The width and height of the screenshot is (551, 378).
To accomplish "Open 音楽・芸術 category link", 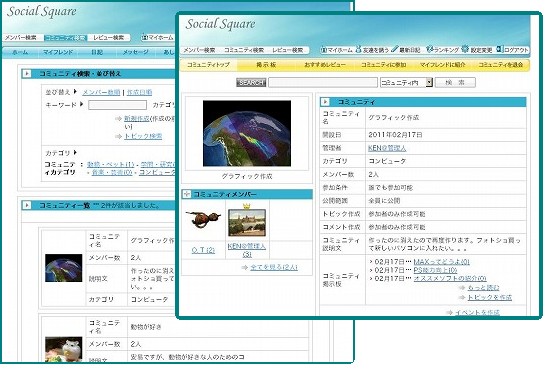I will click(112, 172).
